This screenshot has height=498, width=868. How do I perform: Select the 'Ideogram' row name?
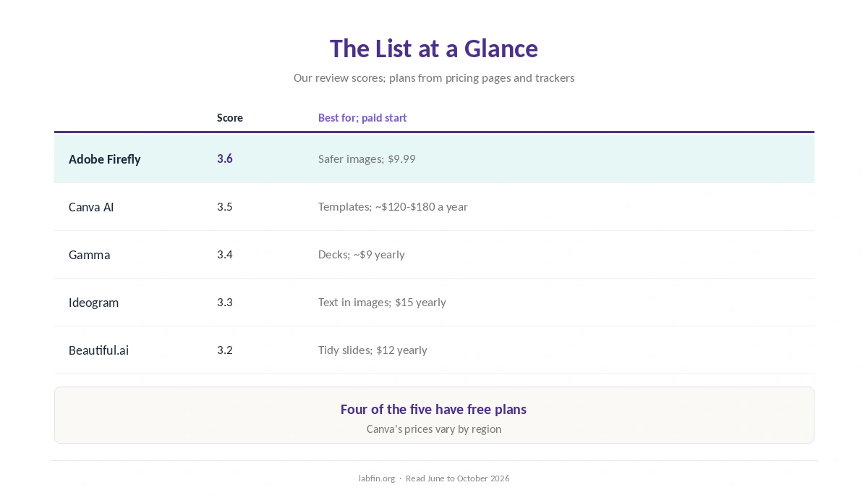93,303
